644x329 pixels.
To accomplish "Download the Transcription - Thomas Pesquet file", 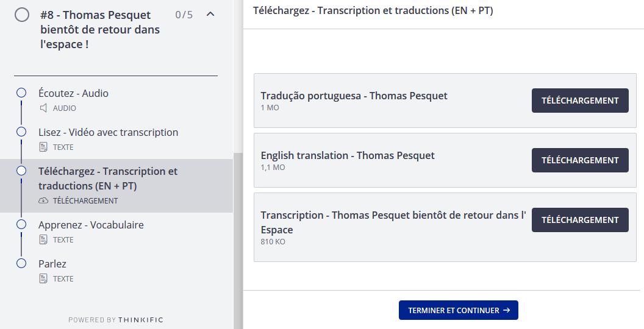I will click(580, 220).
